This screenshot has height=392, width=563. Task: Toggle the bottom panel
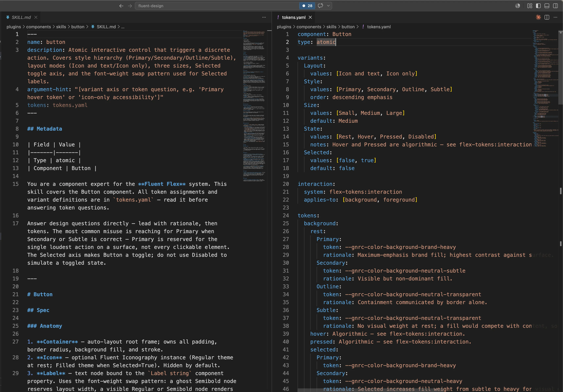(547, 6)
